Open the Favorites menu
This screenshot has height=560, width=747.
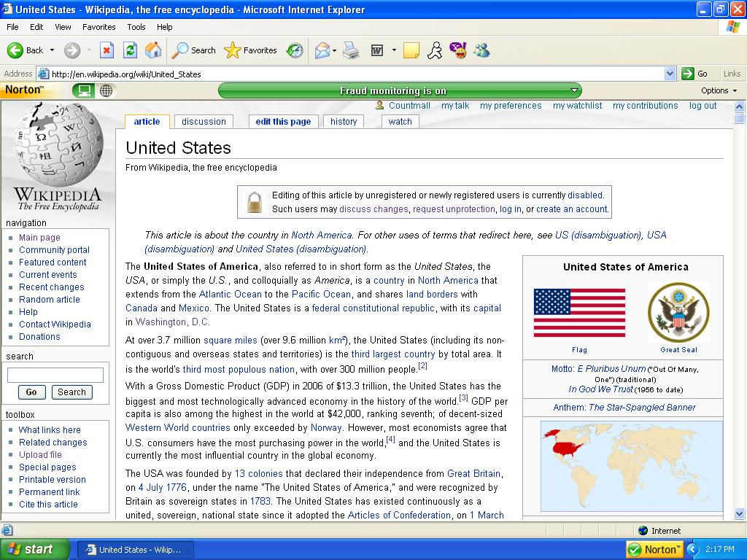pos(98,27)
